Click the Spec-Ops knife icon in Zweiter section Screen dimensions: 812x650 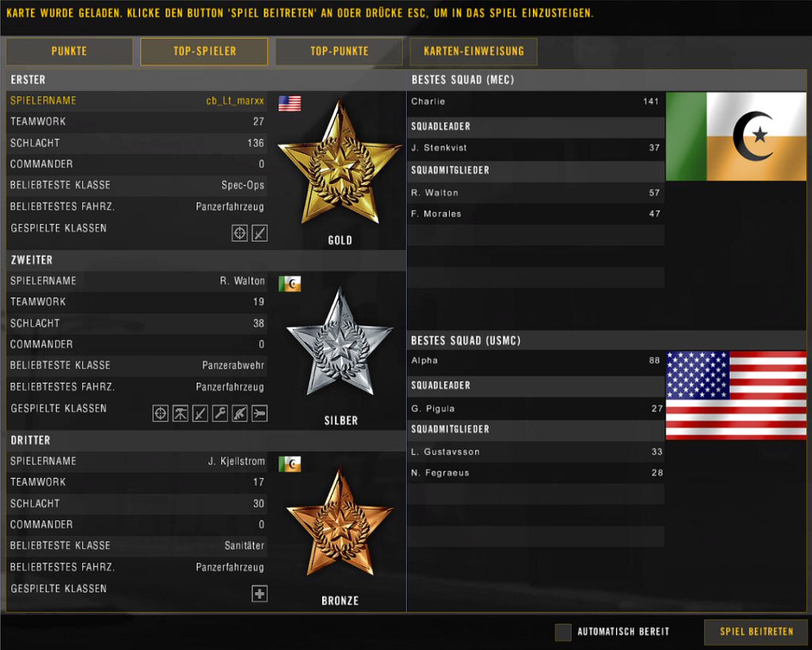click(x=200, y=413)
